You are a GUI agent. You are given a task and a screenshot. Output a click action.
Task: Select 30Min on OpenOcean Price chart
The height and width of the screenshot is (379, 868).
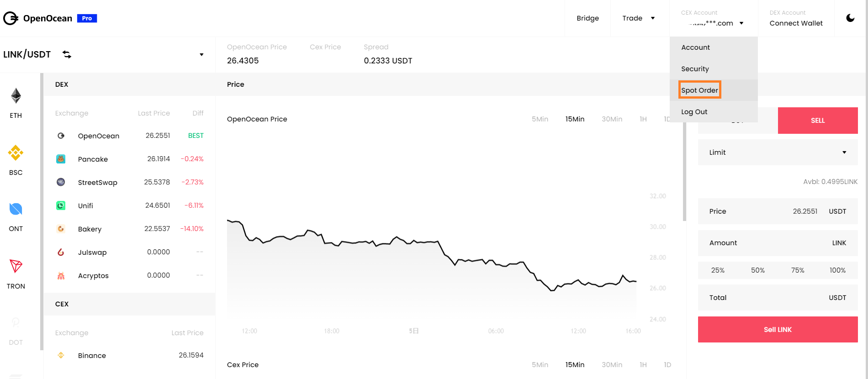click(612, 119)
